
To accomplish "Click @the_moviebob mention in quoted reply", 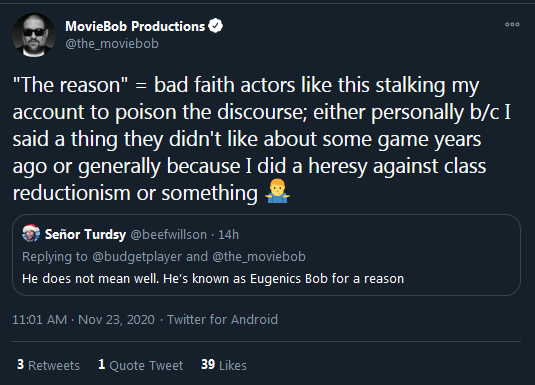I will 259,257.
